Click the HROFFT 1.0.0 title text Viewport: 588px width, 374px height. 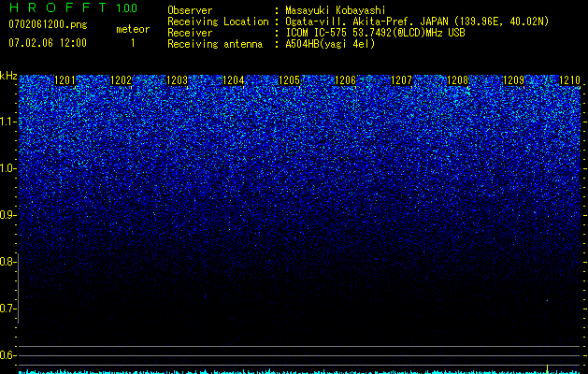point(73,7)
